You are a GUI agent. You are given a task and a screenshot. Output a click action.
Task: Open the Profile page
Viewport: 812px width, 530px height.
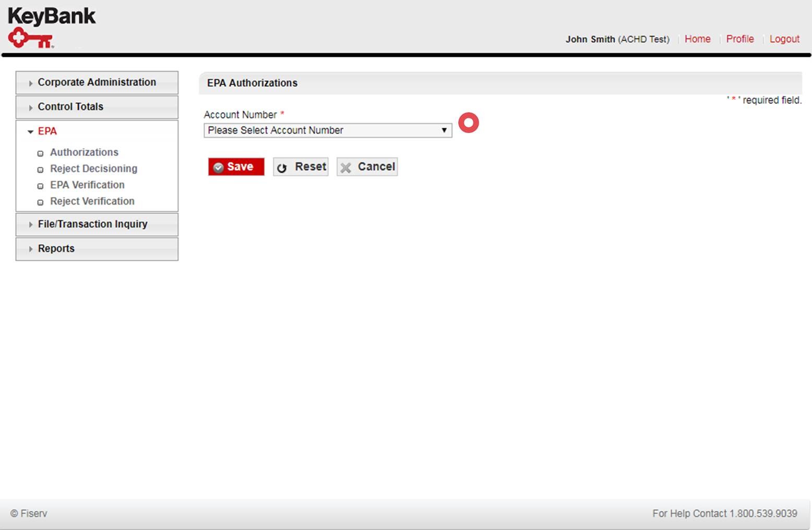click(x=739, y=39)
